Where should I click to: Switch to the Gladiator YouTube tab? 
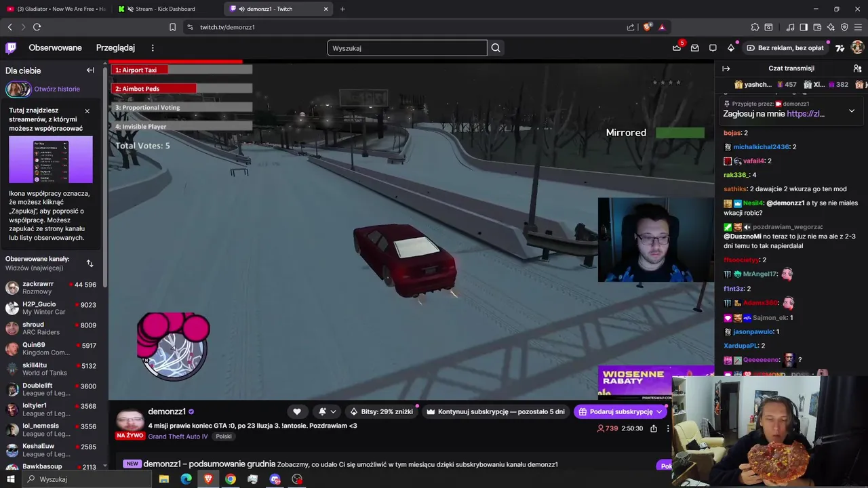(x=56, y=9)
